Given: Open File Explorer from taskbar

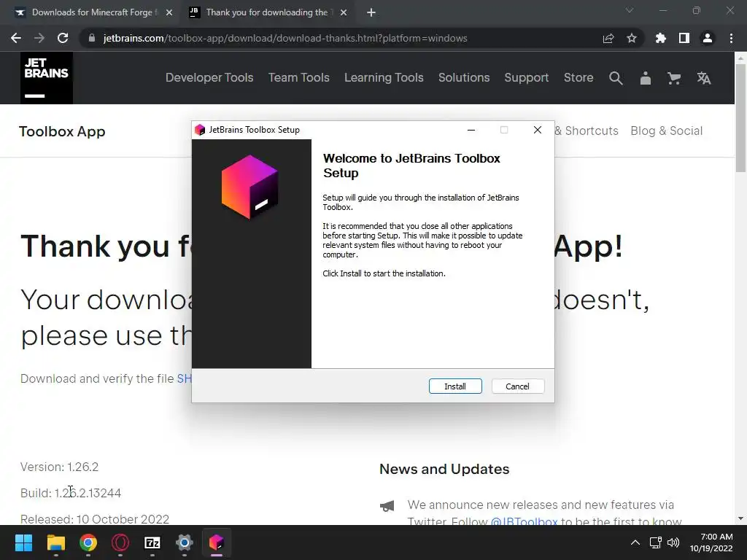Looking at the screenshot, I should click(x=55, y=542).
